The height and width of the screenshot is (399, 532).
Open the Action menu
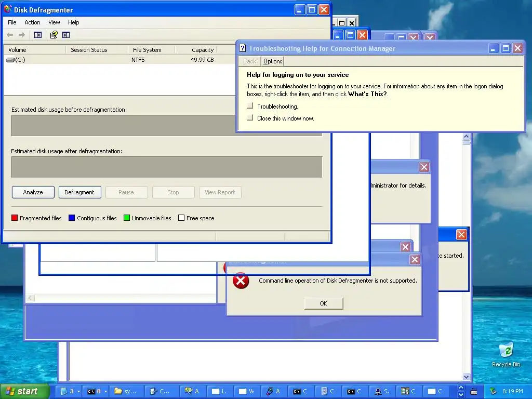pyautogui.click(x=32, y=22)
